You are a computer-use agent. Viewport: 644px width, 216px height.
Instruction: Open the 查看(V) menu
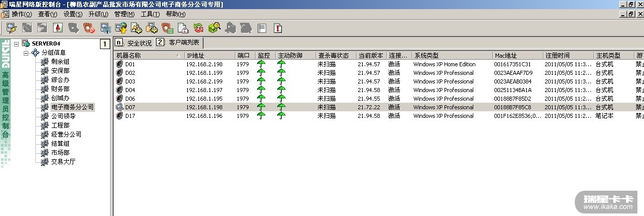pos(48,14)
